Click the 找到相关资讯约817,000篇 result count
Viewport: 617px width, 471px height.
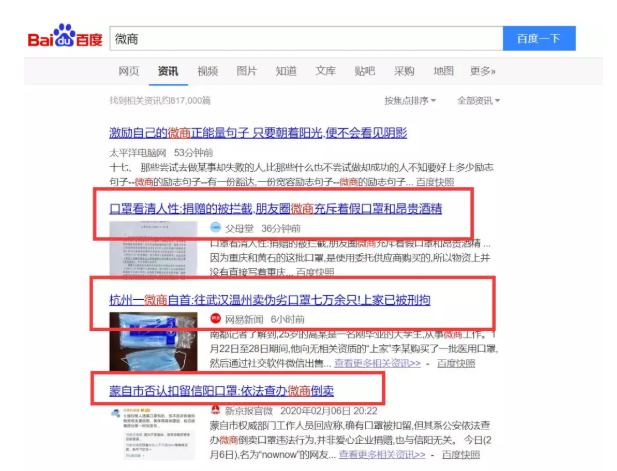pyautogui.click(x=160, y=101)
